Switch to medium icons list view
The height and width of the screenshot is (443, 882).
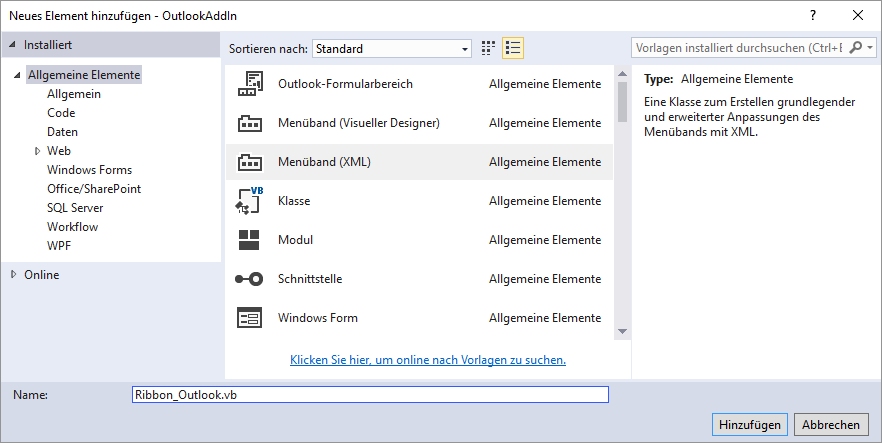point(513,48)
